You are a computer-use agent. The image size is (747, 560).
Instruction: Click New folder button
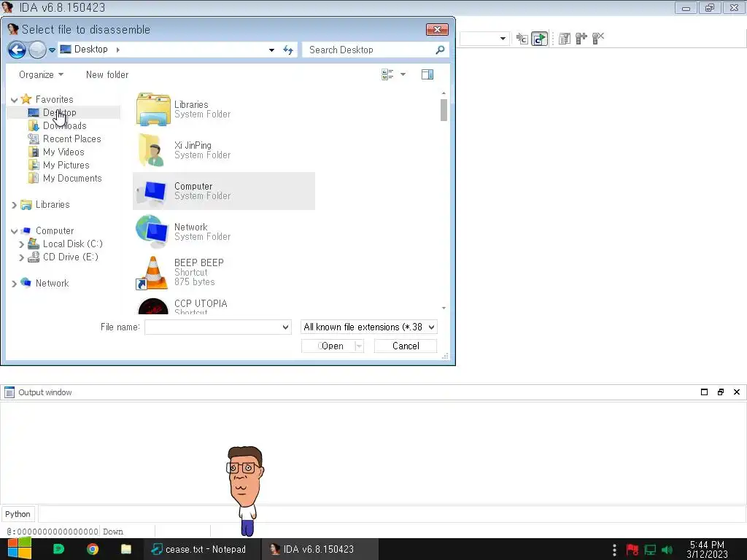pyautogui.click(x=107, y=75)
